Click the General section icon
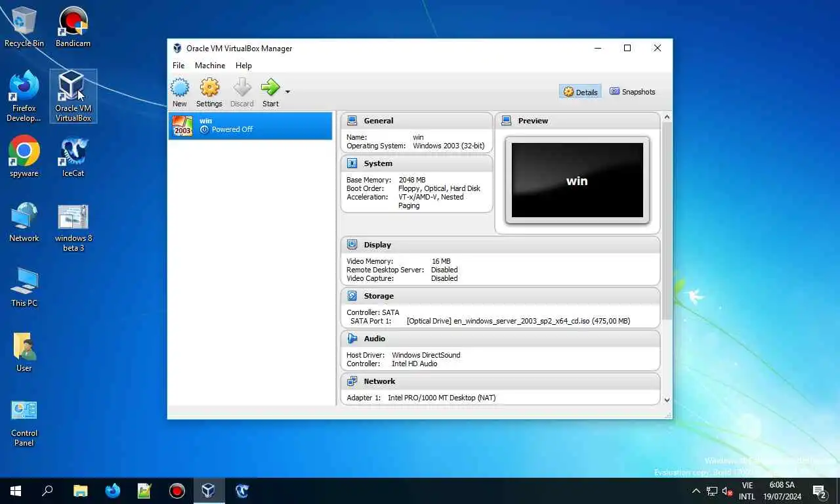This screenshot has width=840, height=504. pyautogui.click(x=352, y=121)
